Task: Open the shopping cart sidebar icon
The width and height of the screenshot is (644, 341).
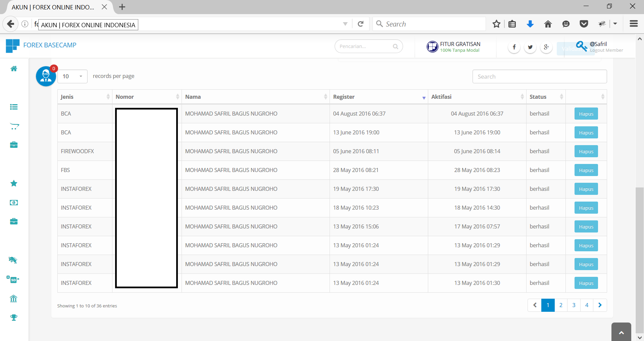Action: click(14, 126)
